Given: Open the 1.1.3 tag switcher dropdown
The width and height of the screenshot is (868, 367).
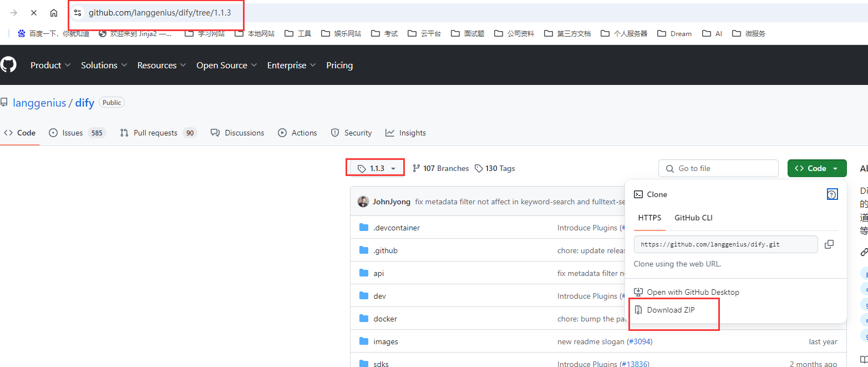Looking at the screenshot, I should click(x=376, y=168).
